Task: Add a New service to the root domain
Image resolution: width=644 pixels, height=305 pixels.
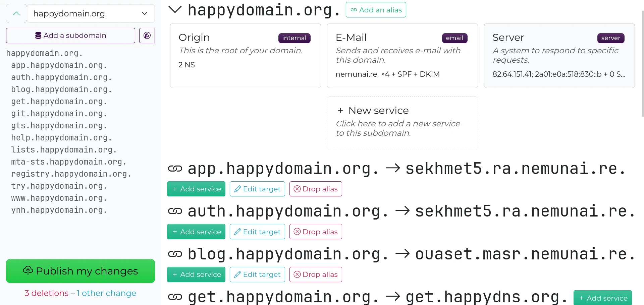Action: (402, 123)
